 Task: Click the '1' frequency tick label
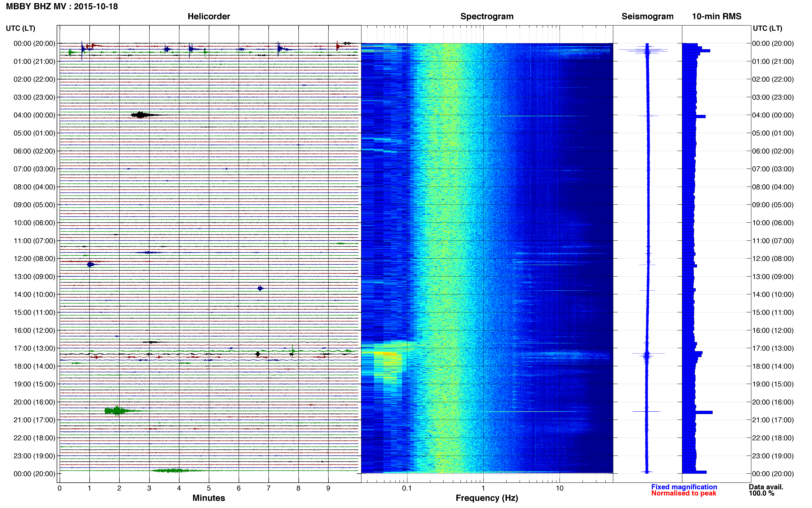point(483,488)
